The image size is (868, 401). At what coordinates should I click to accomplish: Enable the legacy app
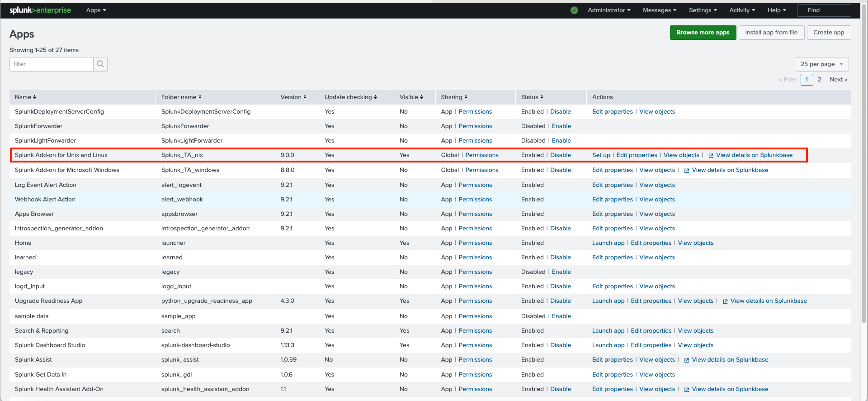[x=561, y=272]
